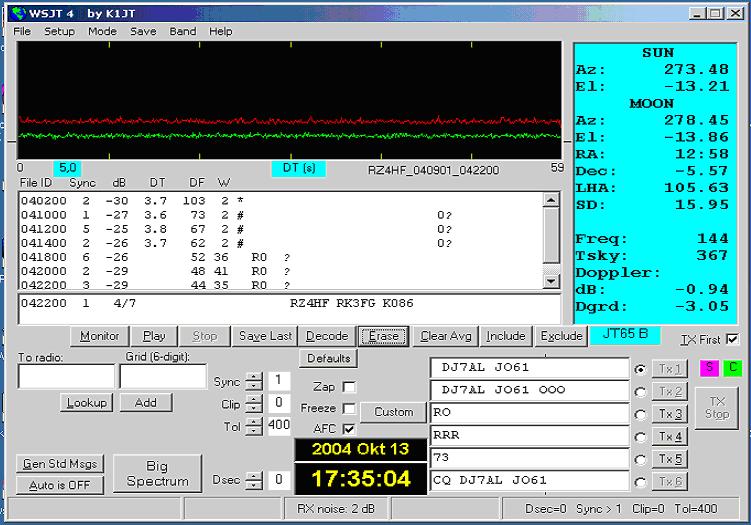Click the To radio input field
This screenshot has width=751, height=525.
(66, 376)
